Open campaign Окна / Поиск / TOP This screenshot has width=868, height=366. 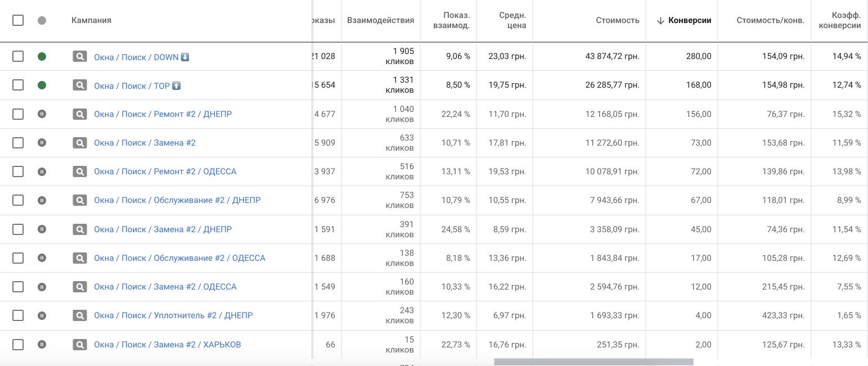coord(132,86)
